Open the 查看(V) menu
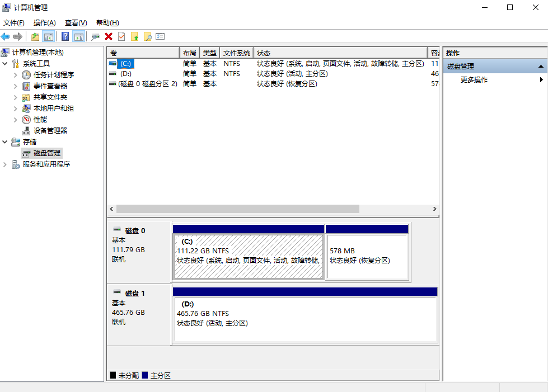 pos(76,23)
